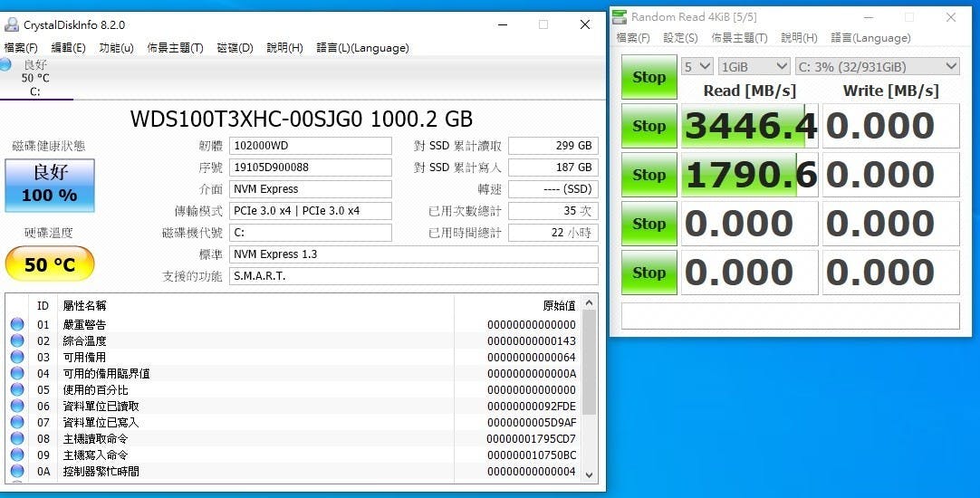The height and width of the screenshot is (498, 980).
Task: Click drive model WDS100T3XHC-00SJG0 1000.2 GB title
Action: pos(302,119)
